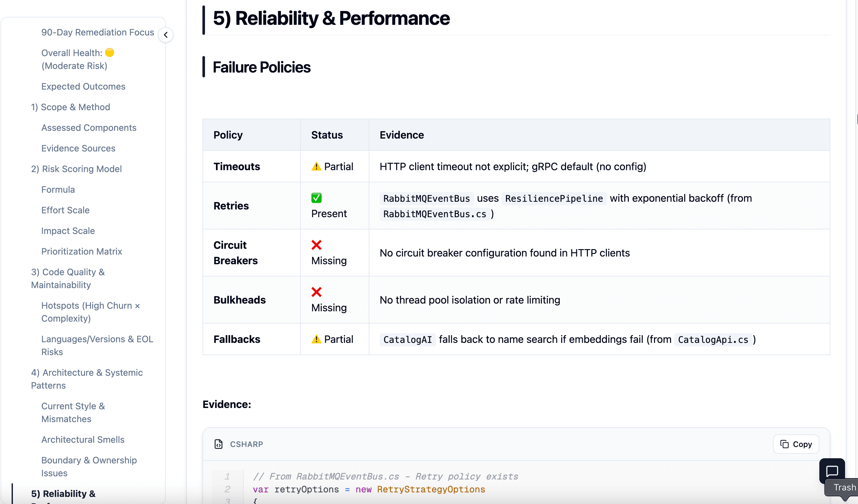Click the red X on the Bulkheads row
This screenshot has width=858, height=504.
(316, 292)
